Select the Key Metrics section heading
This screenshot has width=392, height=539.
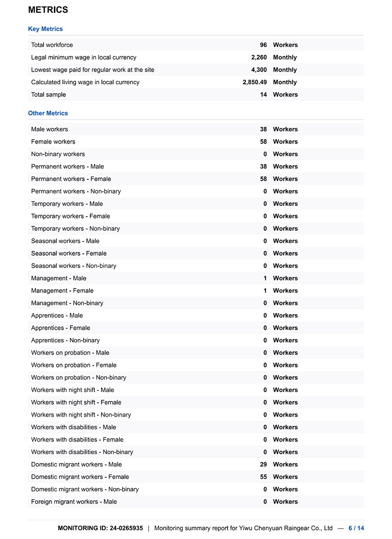45,29
